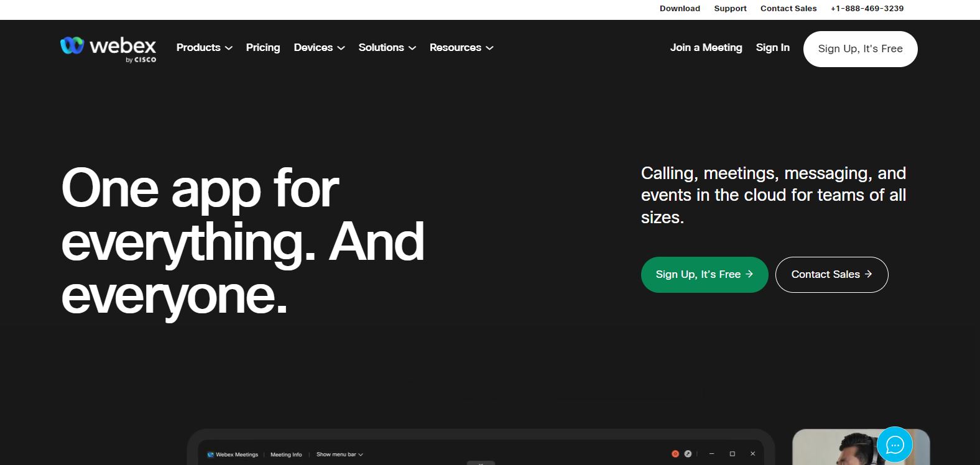The width and height of the screenshot is (980, 465).
Task: Expand the Solutions dropdown
Action: coord(387,47)
